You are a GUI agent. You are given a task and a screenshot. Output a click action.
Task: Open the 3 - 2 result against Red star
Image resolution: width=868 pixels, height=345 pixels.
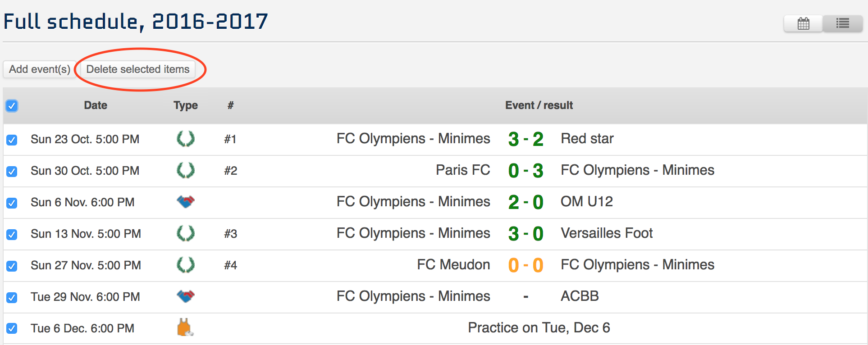point(525,139)
